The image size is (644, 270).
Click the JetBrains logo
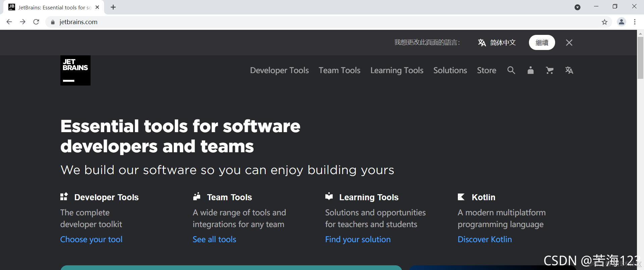[75, 70]
